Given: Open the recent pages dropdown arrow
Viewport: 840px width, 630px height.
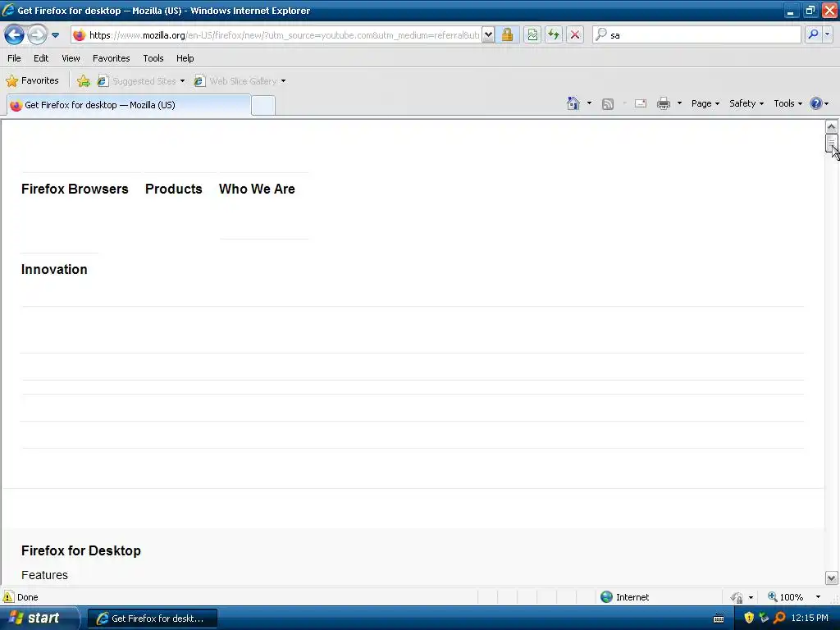Looking at the screenshot, I should [x=55, y=35].
